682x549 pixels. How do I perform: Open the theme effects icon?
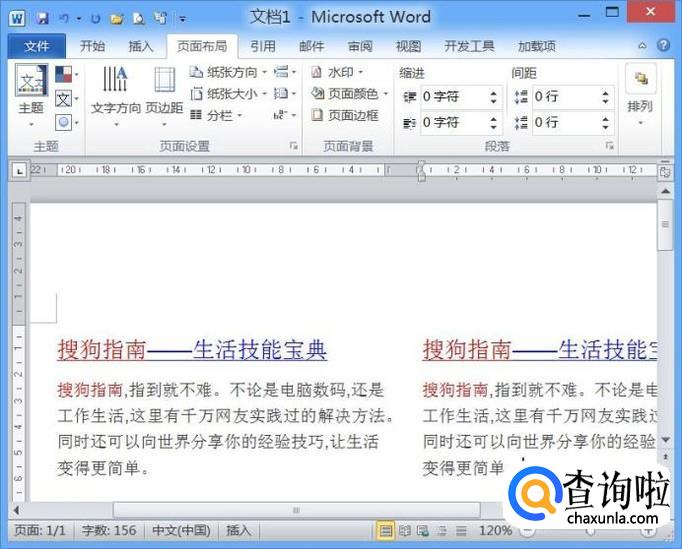(67, 123)
